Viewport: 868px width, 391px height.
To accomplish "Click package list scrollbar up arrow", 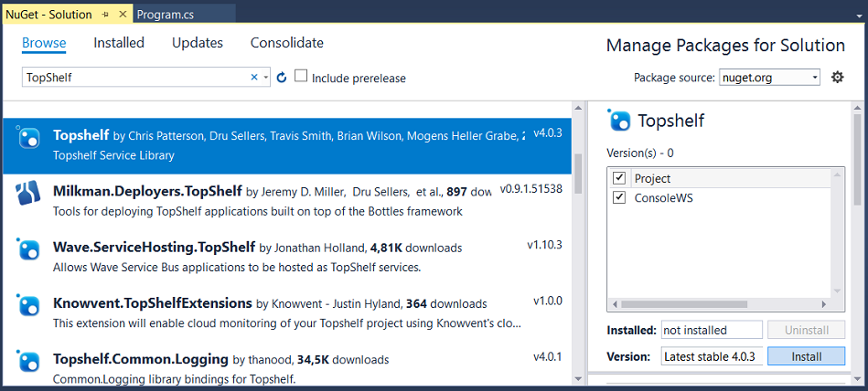I will coord(578,109).
